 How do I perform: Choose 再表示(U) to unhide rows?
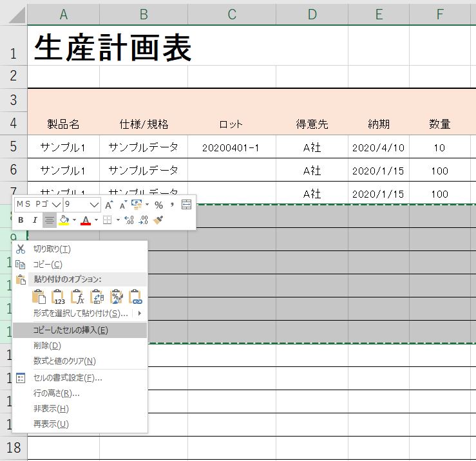click(79, 424)
